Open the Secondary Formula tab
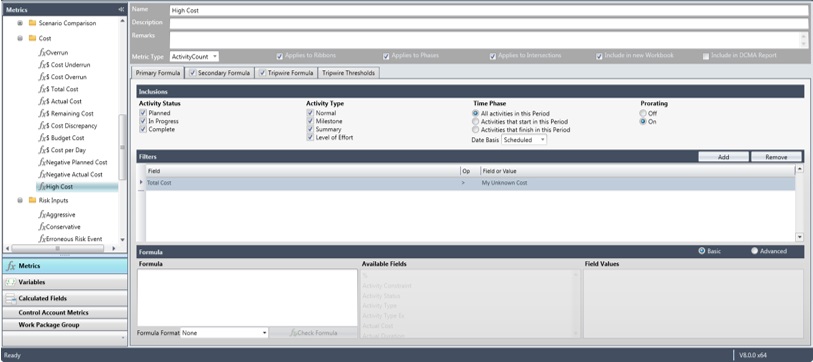The width and height of the screenshot is (813, 362). point(219,73)
